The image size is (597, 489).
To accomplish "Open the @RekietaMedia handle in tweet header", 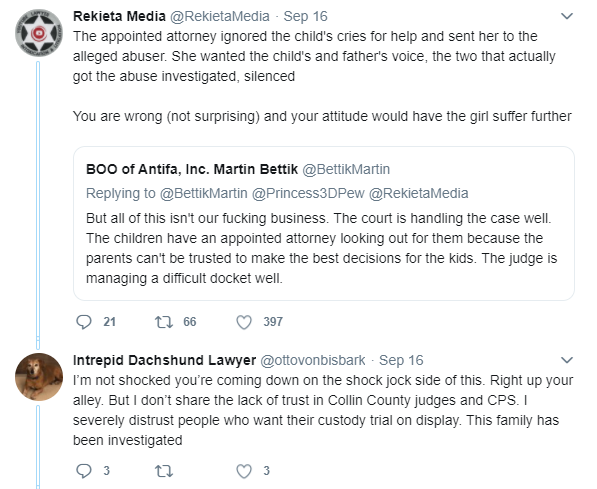I will pos(220,16).
